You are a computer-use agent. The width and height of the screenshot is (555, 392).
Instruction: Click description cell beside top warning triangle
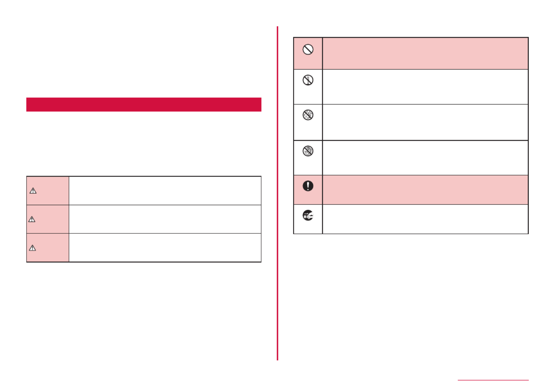coord(165,191)
